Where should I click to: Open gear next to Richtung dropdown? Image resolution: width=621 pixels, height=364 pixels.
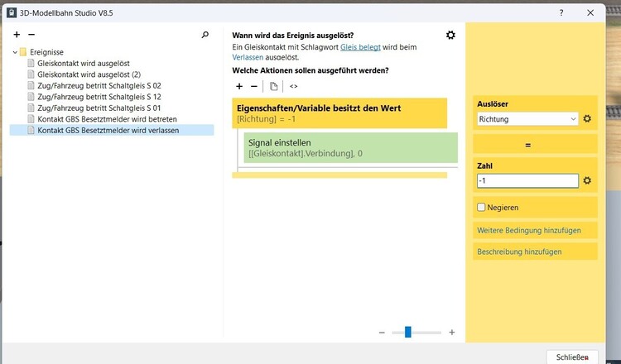(x=587, y=118)
